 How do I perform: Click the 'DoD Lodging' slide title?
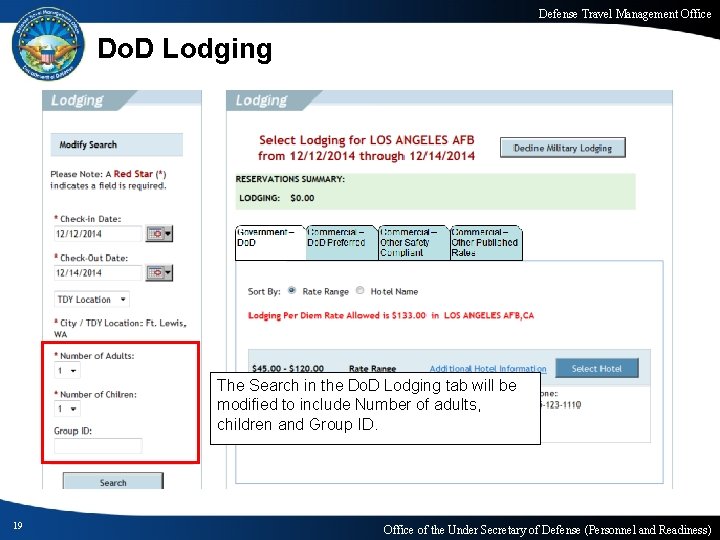(x=185, y=49)
